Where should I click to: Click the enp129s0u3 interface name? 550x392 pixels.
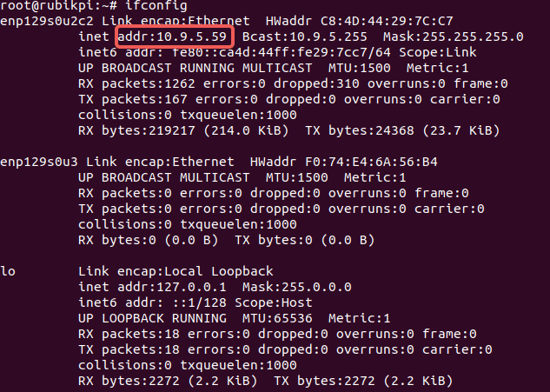[39, 162]
